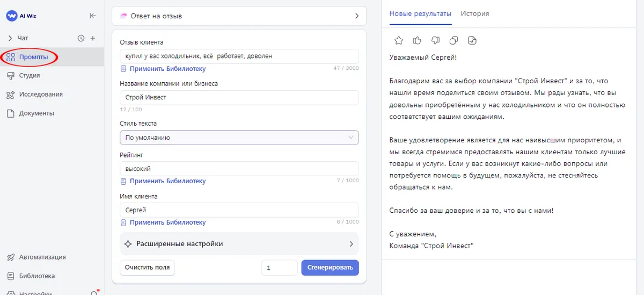The image size is (644, 295).
Task: Click the AI Wiz logo
Action: (21, 16)
